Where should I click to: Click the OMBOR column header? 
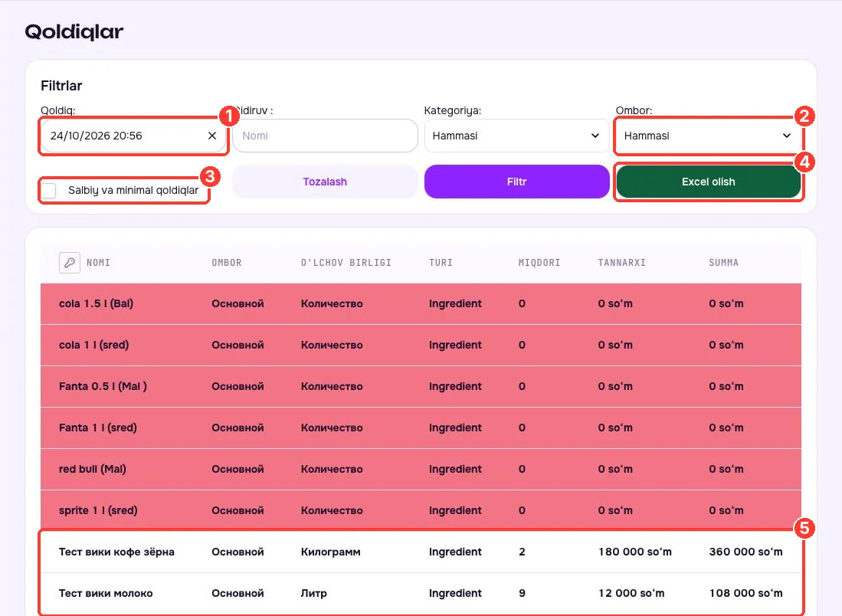click(227, 263)
